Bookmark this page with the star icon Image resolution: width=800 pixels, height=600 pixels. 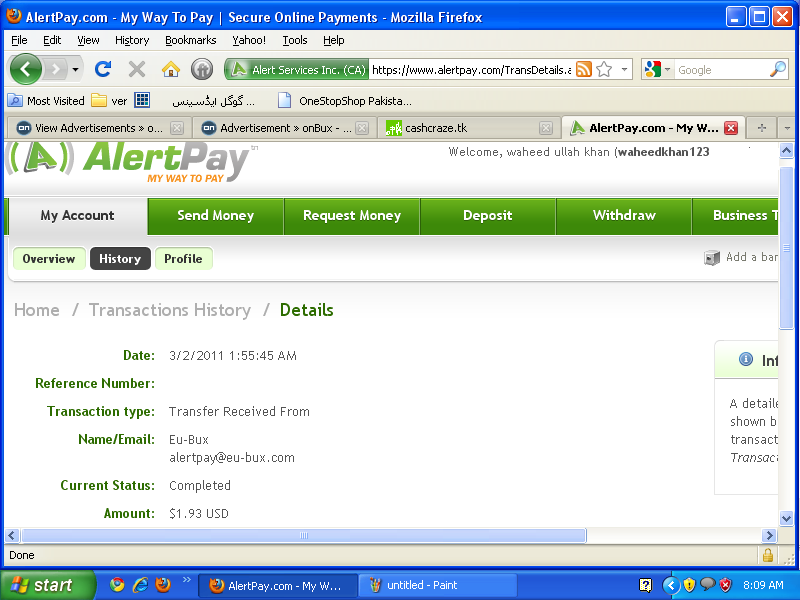coord(604,69)
